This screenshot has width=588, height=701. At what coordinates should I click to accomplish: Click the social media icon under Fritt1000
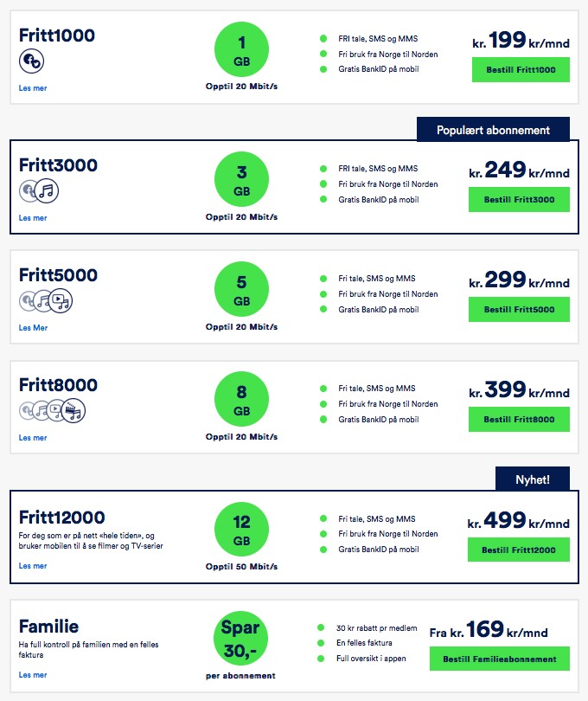tap(31, 61)
